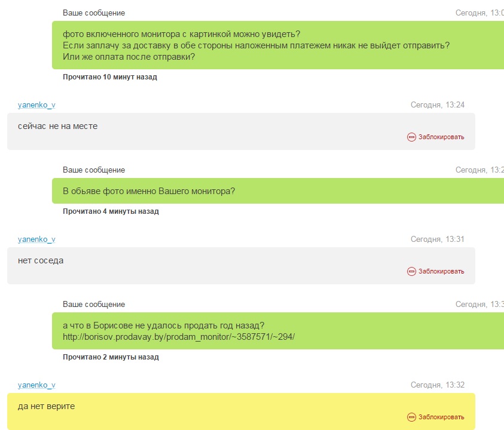Click the timestamp "Сегодня, 13:31"

click(x=437, y=239)
